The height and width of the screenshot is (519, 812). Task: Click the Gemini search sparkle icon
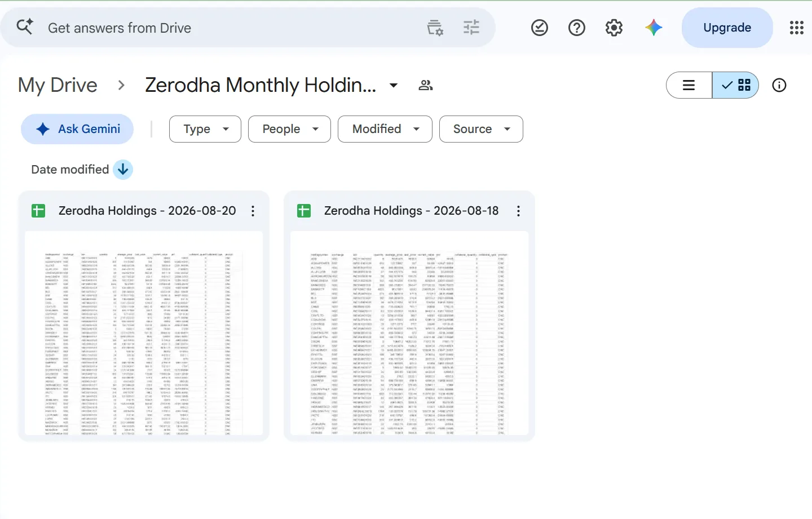pyautogui.click(x=25, y=26)
